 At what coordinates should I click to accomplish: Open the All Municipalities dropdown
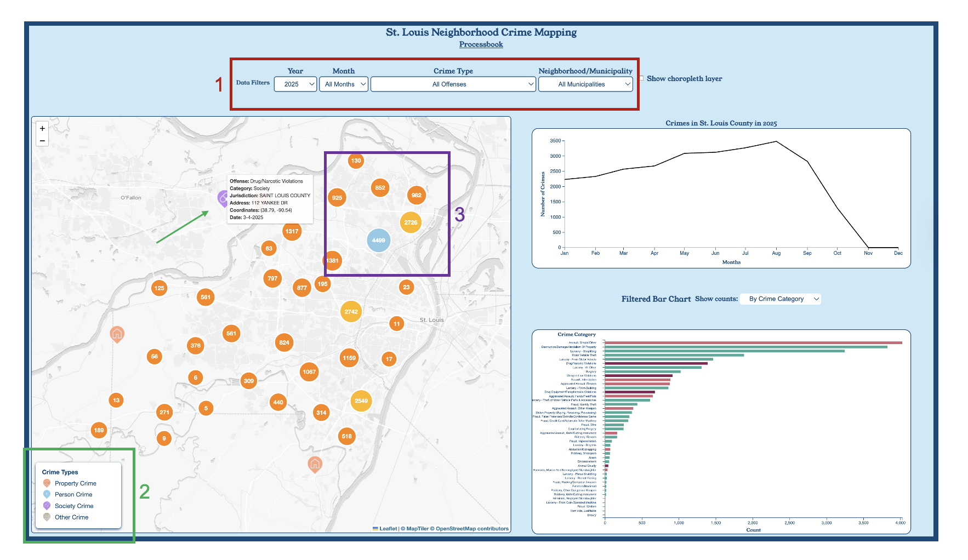[x=585, y=84]
